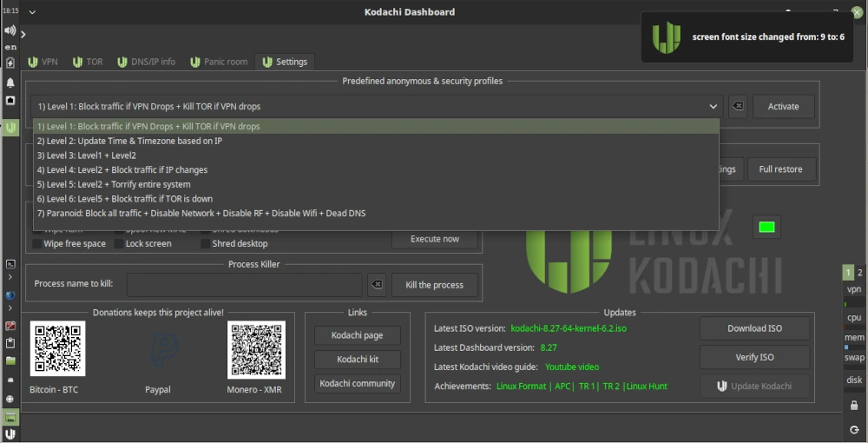Image resolution: width=868 pixels, height=443 pixels.
Task: Open the Linux Format achievement link
Action: click(x=521, y=387)
